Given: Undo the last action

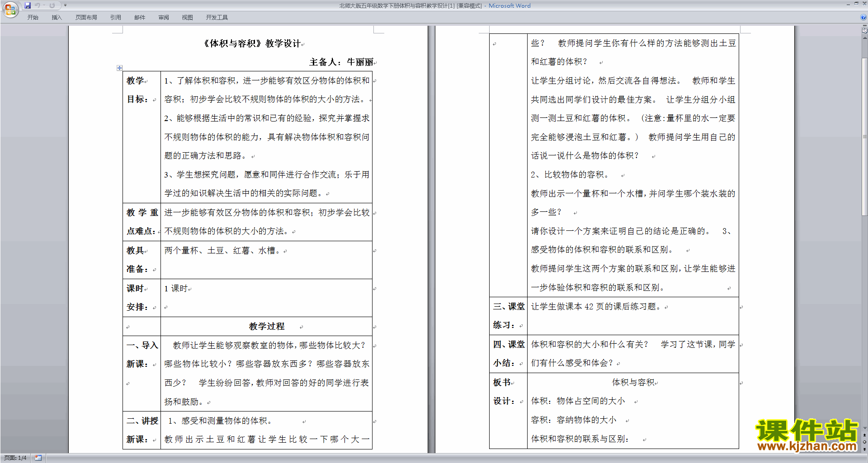Looking at the screenshot, I should click(38, 5).
